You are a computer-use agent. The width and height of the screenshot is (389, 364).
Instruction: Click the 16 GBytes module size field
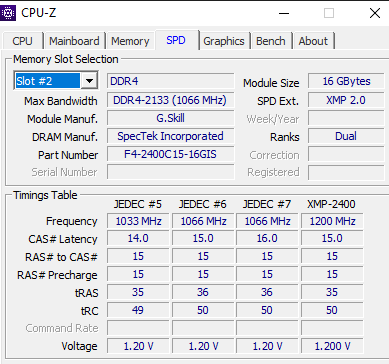click(347, 81)
